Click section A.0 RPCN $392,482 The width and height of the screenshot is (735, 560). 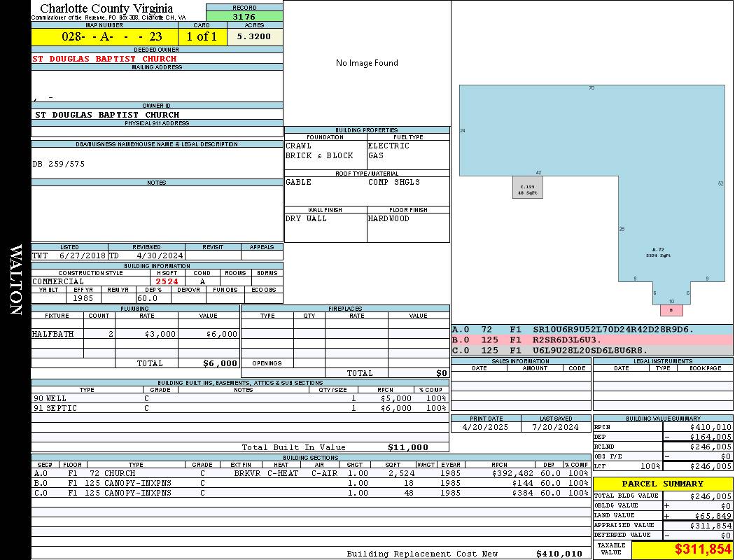click(513, 474)
